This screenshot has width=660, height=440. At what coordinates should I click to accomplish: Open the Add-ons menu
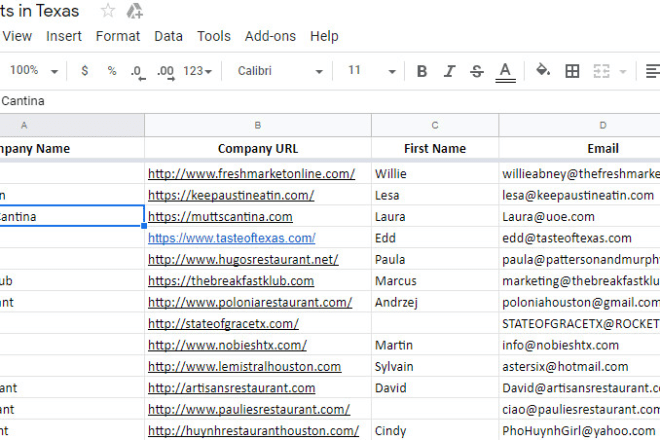270,36
